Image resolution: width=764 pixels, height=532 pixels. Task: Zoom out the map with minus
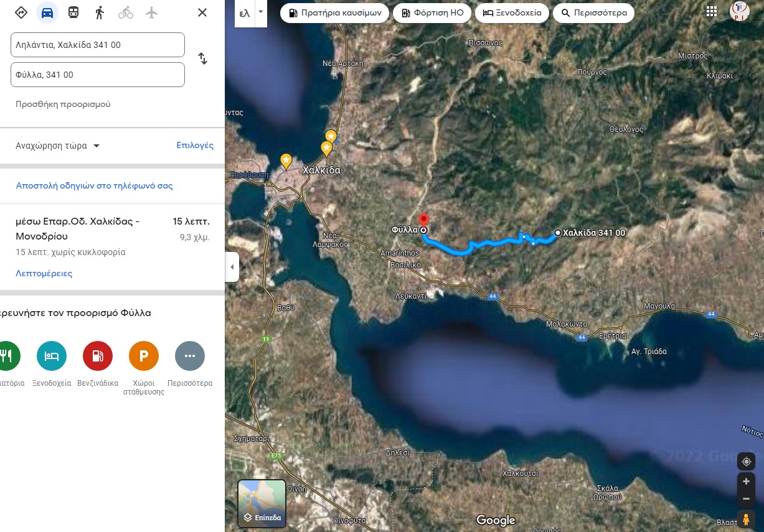tap(746, 499)
